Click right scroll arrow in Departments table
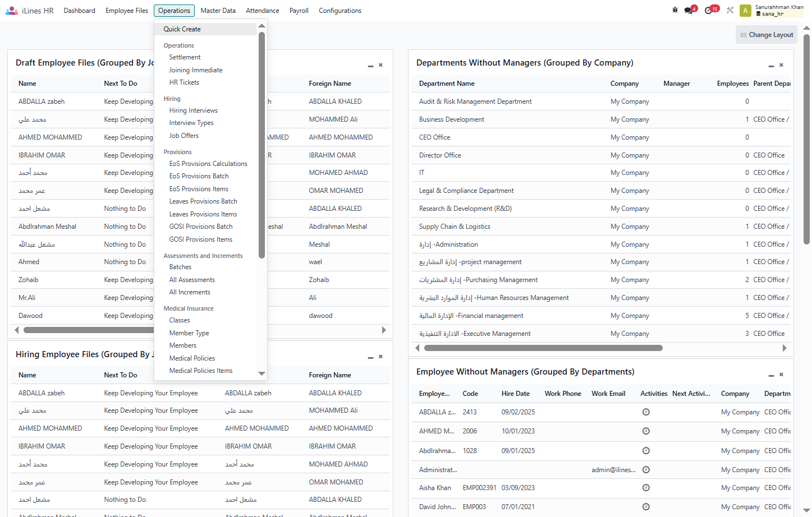The width and height of the screenshot is (812, 517). point(785,348)
